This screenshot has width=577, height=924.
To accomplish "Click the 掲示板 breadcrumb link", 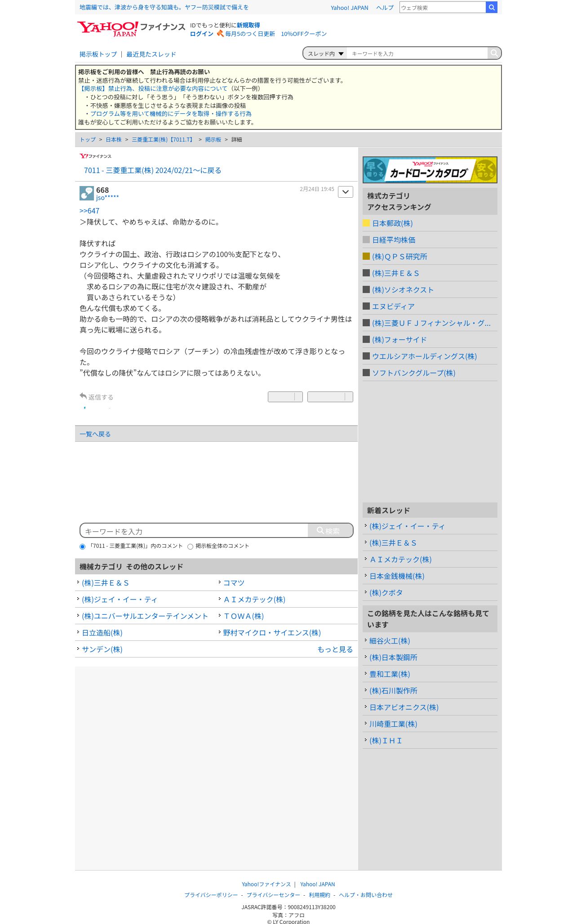I will (213, 140).
